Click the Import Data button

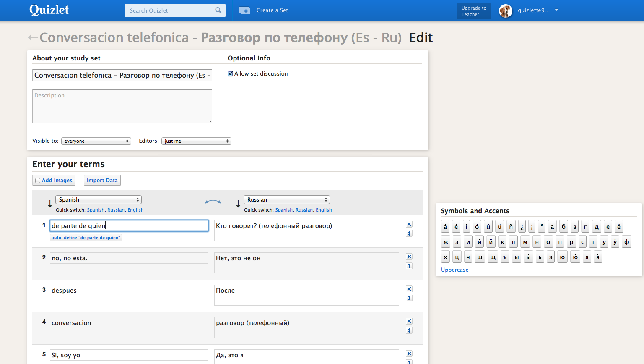click(x=102, y=181)
